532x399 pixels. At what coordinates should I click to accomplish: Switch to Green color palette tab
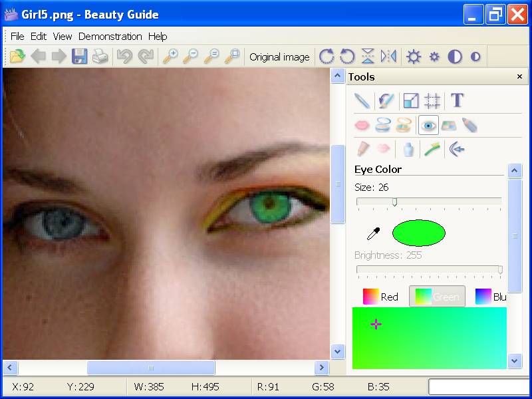437,297
